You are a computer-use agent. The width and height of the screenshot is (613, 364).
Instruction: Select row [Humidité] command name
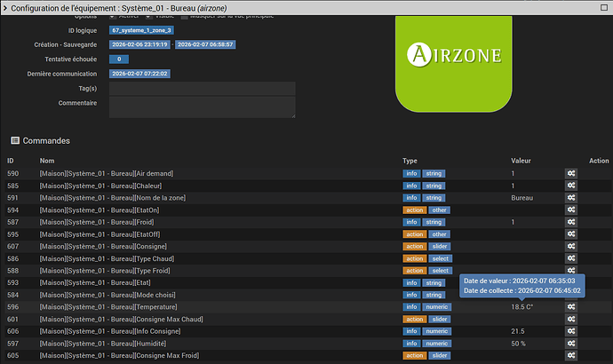pos(103,344)
